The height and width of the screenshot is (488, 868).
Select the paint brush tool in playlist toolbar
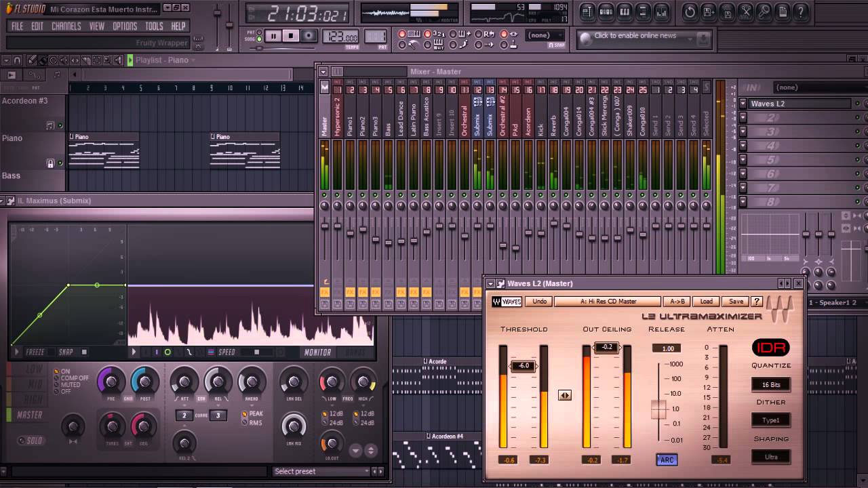[42, 60]
